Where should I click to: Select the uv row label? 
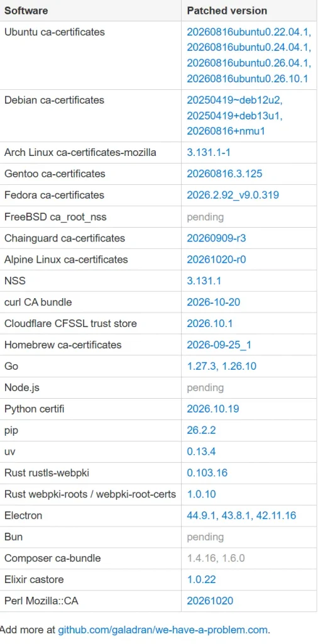pyautogui.click(x=10, y=452)
